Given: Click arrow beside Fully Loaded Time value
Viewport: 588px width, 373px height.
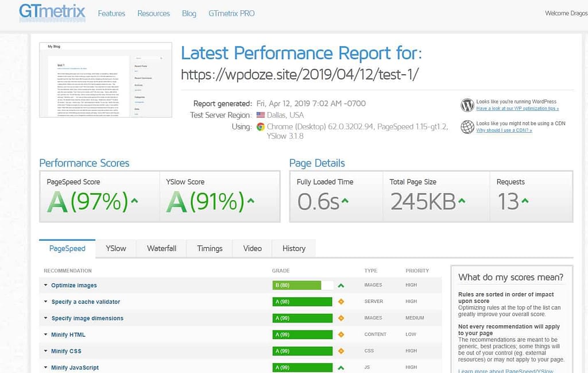Looking at the screenshot, I should click(345, 201).
